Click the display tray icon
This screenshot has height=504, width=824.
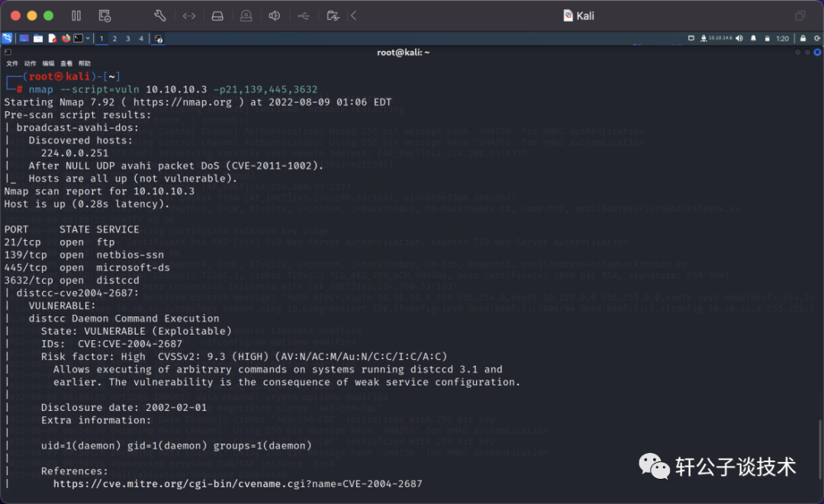[691, 38]
